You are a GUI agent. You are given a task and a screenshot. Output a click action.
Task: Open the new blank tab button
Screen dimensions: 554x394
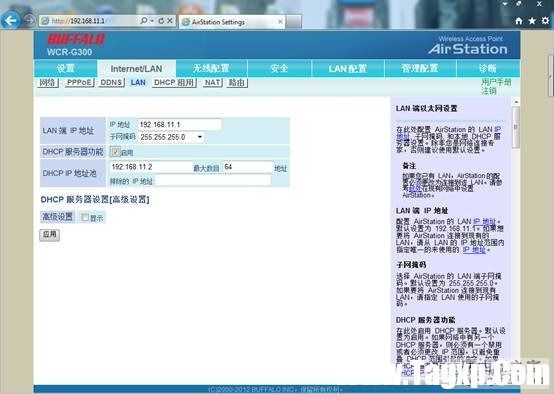[x=294, y=22]
